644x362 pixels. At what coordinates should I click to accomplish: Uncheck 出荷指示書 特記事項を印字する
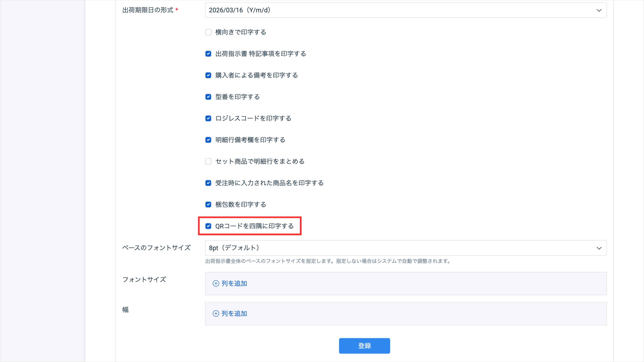click(x=208, y=54)
